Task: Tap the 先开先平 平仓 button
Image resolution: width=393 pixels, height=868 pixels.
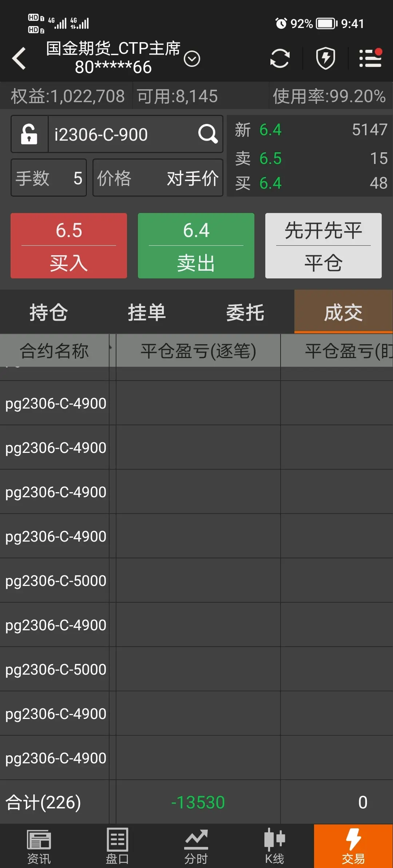Action: click(x=323, y=246)
